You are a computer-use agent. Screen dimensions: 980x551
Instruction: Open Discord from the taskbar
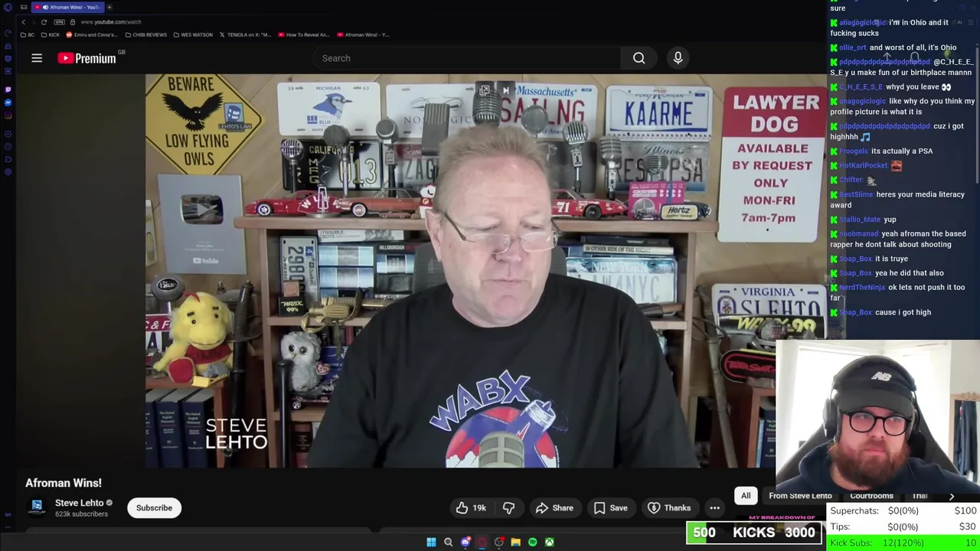[x=465, y=542]
